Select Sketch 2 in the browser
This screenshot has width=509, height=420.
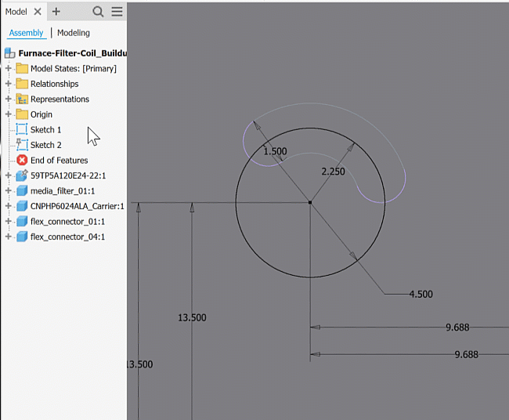45,145
